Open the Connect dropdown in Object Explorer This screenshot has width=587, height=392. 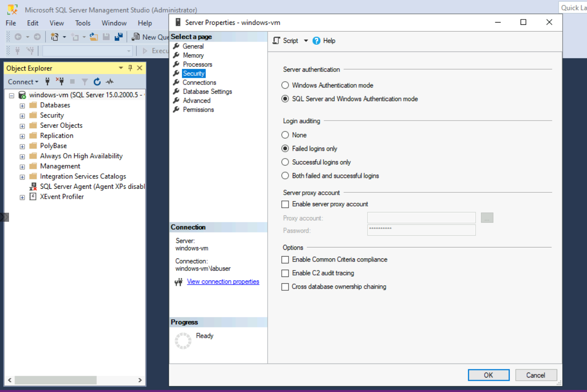23,82
